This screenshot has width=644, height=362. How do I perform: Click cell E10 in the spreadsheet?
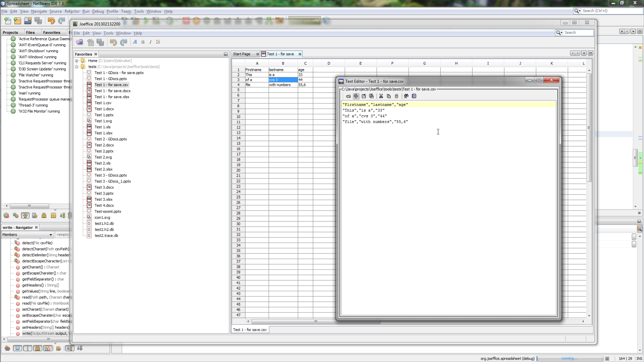pos(361,117)
